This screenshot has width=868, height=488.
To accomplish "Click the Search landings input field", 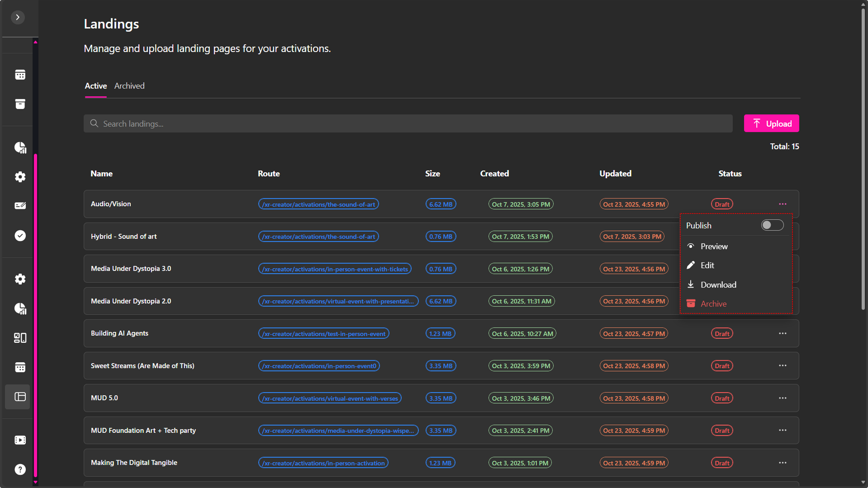I will (x=407, y=123).
